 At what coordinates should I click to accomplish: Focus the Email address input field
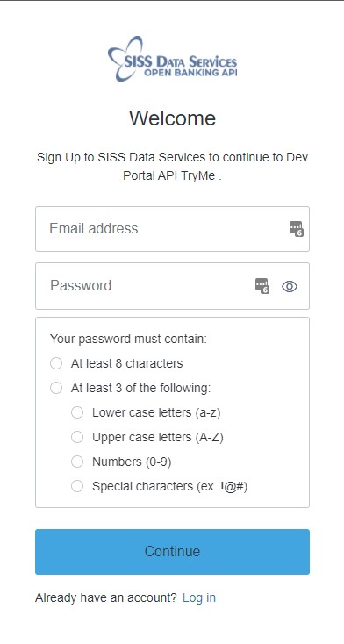[172, 229]
